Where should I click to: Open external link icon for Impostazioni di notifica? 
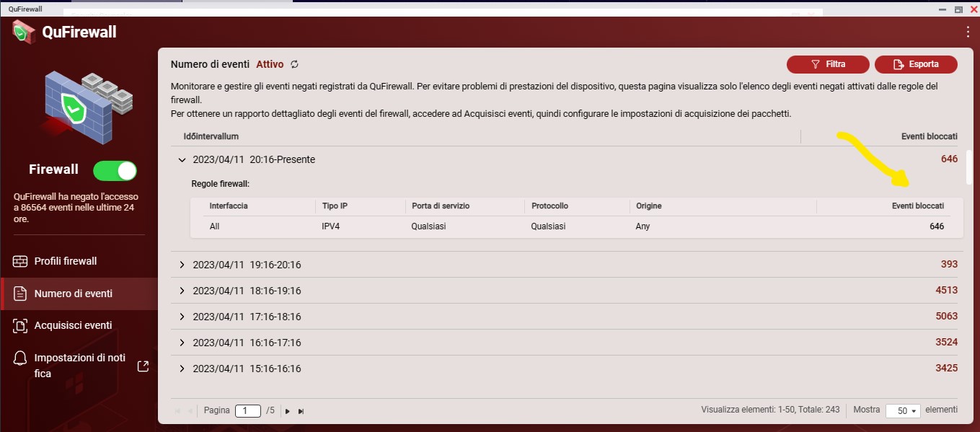143,366
